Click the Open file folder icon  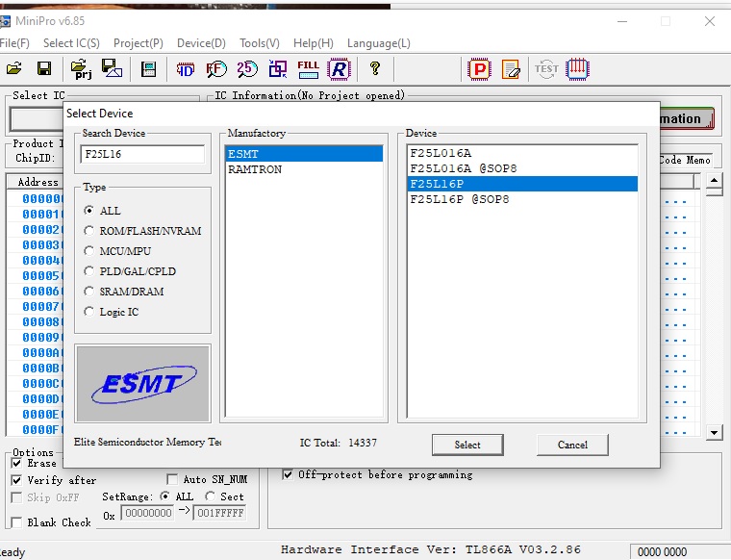14,68
